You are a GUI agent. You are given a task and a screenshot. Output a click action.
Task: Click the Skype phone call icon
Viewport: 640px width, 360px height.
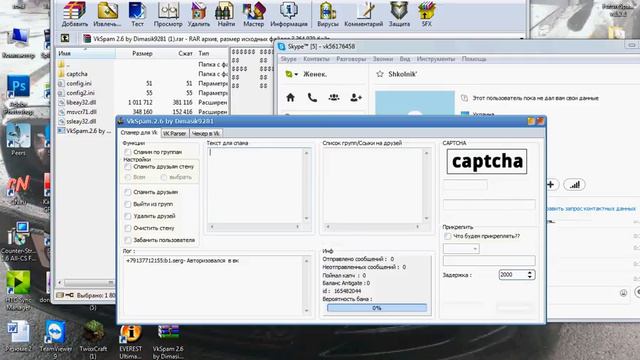click(312, 98)
